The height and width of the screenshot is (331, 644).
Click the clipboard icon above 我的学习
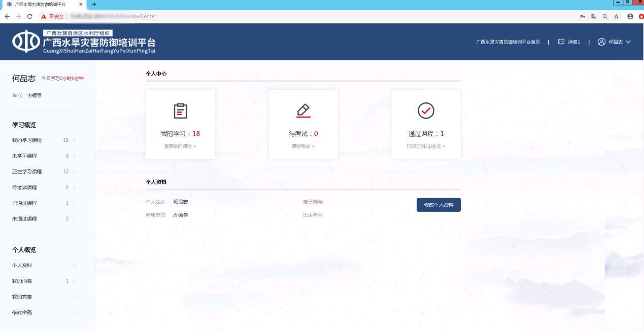[180, 111]
